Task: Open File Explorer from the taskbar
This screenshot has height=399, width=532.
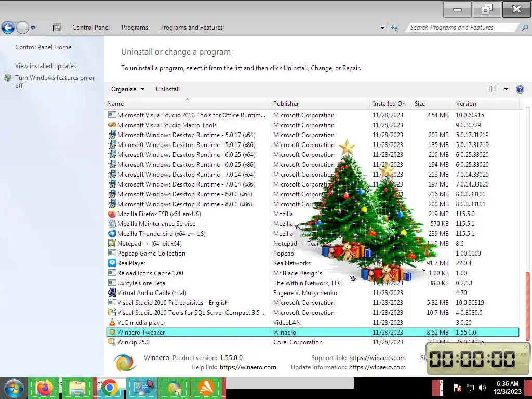Action: 78,388
